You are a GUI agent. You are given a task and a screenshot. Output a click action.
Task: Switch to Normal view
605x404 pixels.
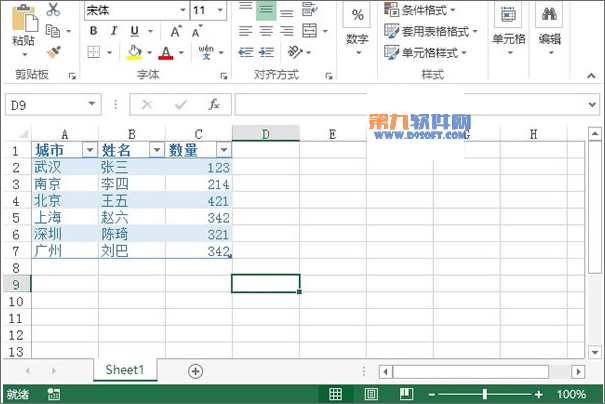coord(335,394)
